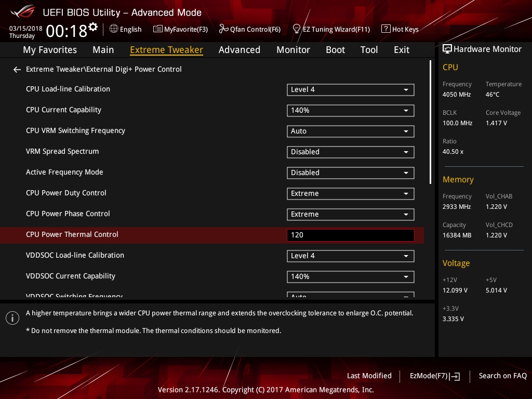Switch to Advanced tab
Screen dimensions: 532x399
pyautogui.click(x=239, y=50)
